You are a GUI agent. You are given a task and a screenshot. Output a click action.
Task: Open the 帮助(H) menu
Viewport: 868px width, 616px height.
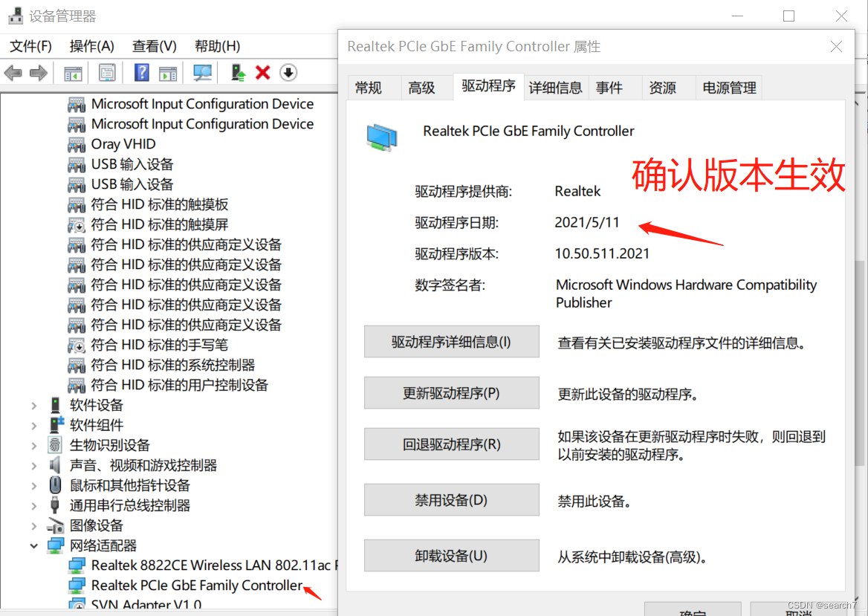tap(218, 46)
